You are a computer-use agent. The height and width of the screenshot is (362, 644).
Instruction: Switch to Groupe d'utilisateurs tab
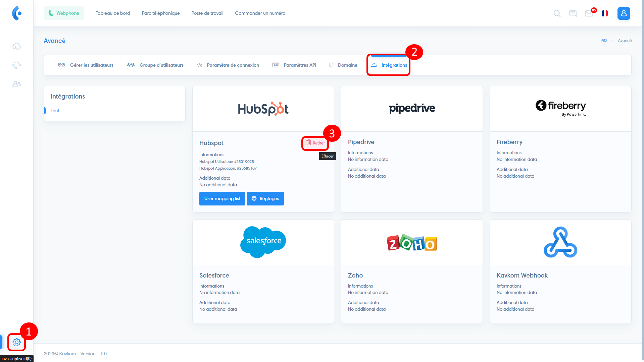point(155,65)
